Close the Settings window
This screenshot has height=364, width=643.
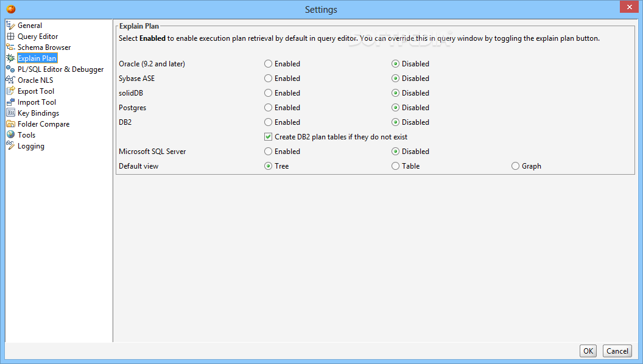coord(629,7)
